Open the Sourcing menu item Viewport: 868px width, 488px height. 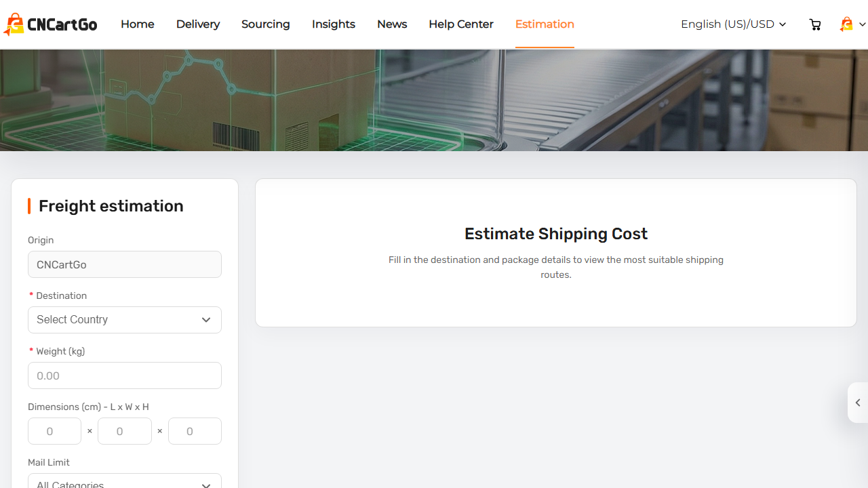266,24
